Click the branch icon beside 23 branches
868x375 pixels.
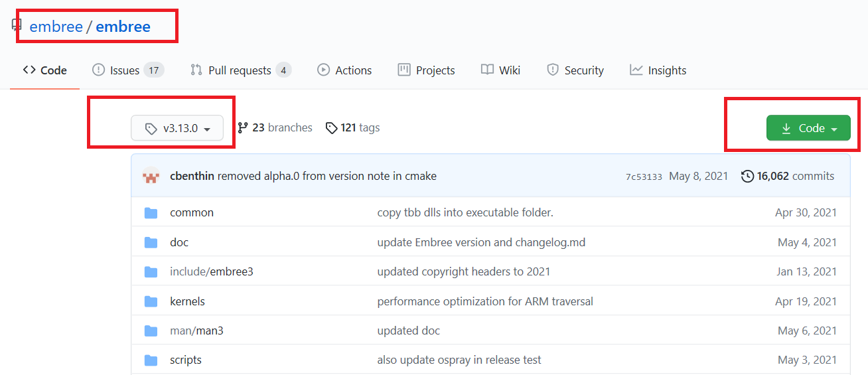(243, 128)
